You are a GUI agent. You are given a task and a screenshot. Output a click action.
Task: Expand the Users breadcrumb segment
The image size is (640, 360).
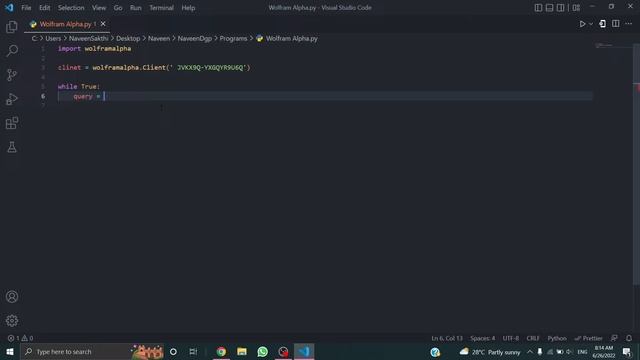pyautogui.click(x=53, y=38)
